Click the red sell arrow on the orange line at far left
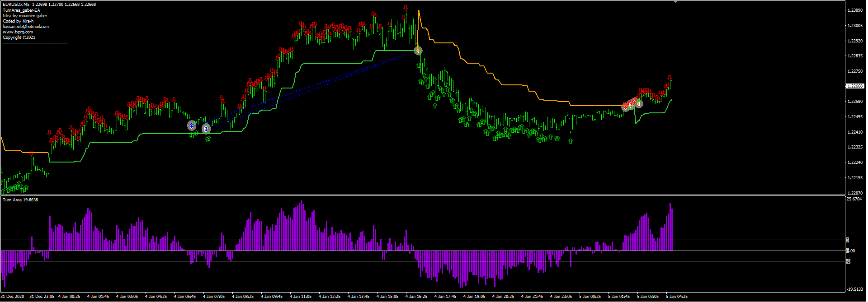The width and height of the screenshot is (868, 302). tap(31, 153)
